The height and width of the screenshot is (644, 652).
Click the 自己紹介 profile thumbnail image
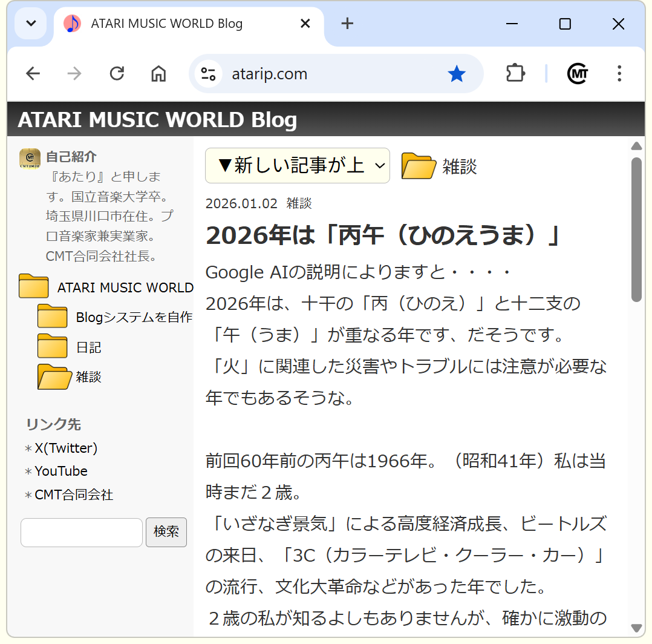[30, 158]
